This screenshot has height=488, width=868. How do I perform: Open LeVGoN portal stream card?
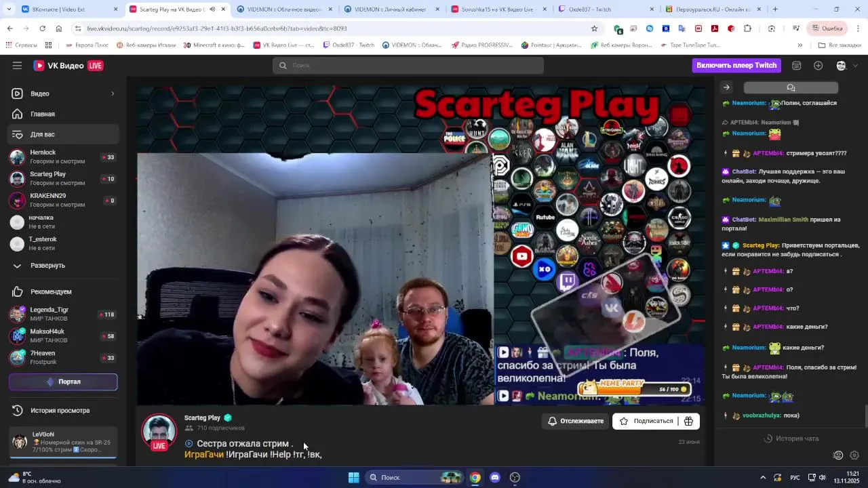coord(63,442)
